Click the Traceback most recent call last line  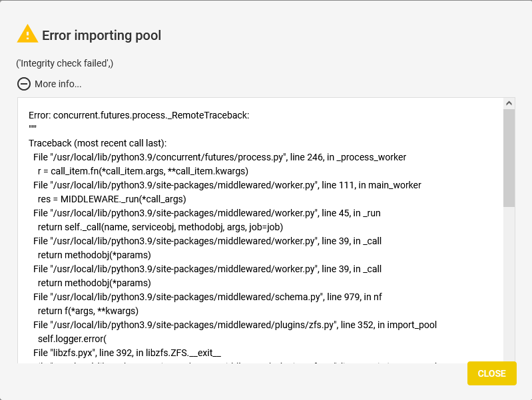tap(97, 143)
